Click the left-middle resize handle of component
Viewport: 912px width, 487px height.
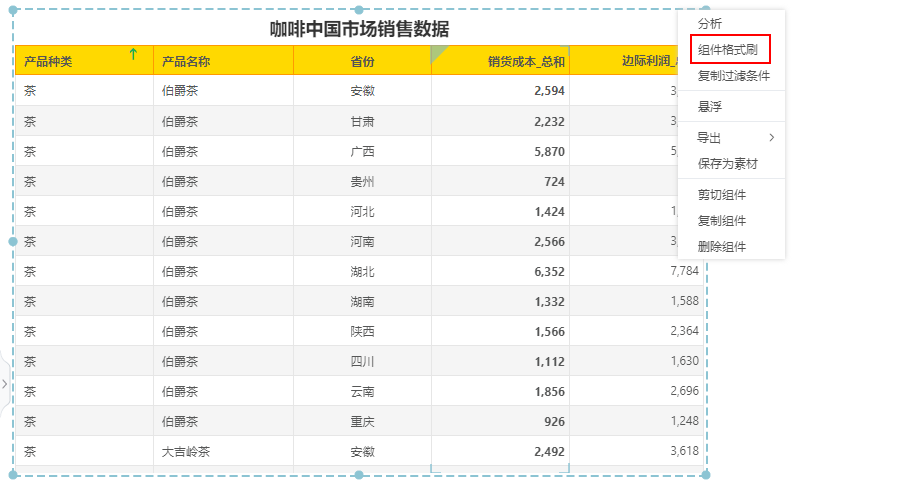(13, 241)
